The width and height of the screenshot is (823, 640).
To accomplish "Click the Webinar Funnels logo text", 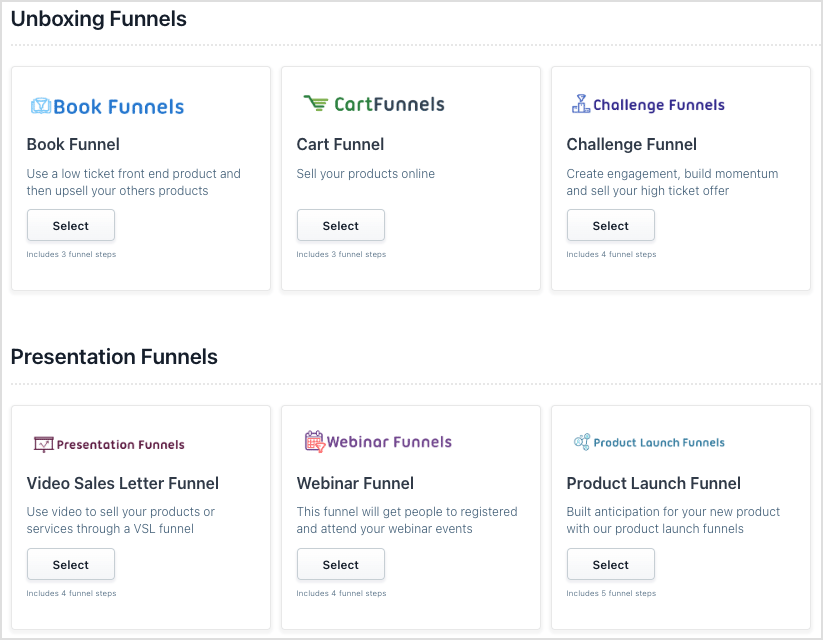I will 389,442.
